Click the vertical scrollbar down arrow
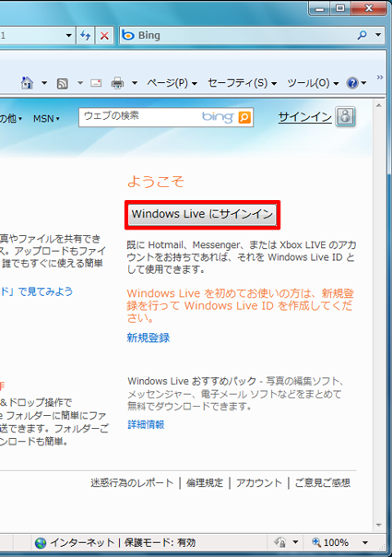 click(x=379, y=525)
